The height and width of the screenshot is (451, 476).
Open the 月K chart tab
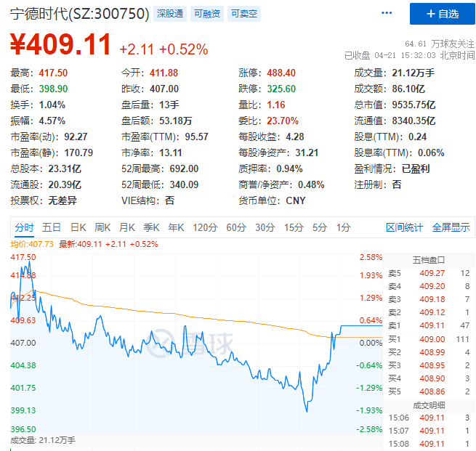(x=127, y=227)
